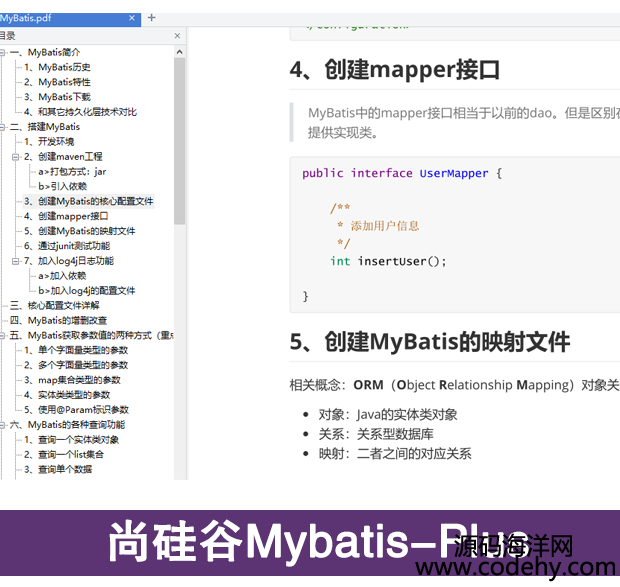Jump to 5、创建MyBatis的映射文件 bookmark
The image size is (620, 587).
(79, 231)
